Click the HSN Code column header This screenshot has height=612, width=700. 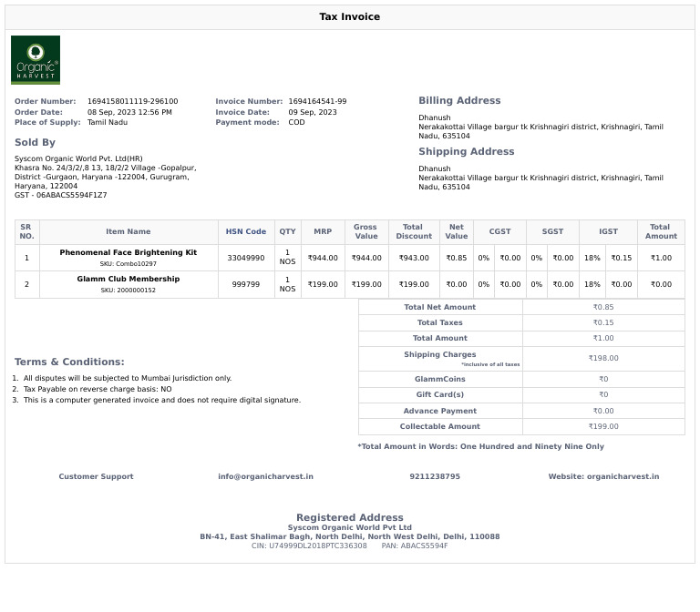(245, 231)
